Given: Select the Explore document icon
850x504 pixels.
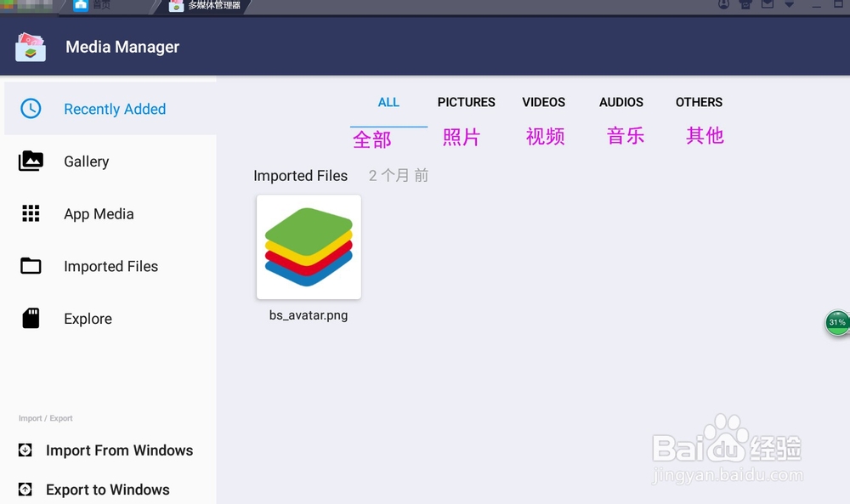Looking at the screenshot, I should [31, 318].
